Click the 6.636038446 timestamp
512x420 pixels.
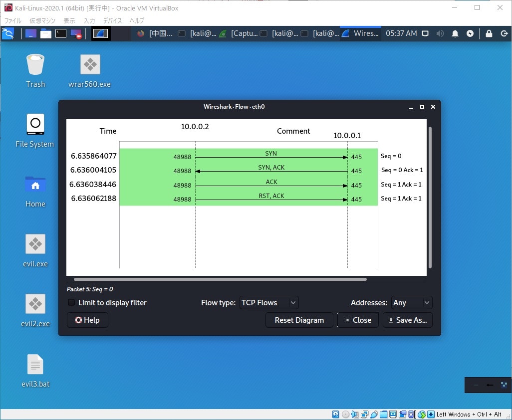[93, 184]
